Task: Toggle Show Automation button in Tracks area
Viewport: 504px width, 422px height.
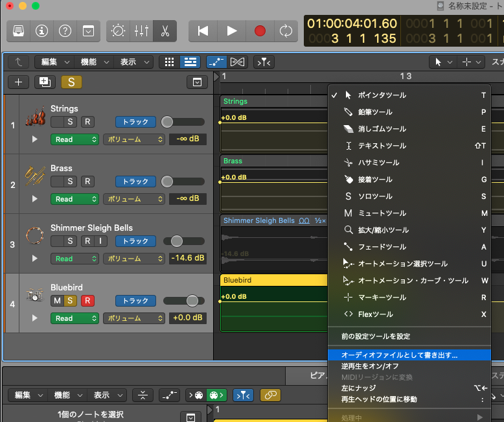Action: 216,62
